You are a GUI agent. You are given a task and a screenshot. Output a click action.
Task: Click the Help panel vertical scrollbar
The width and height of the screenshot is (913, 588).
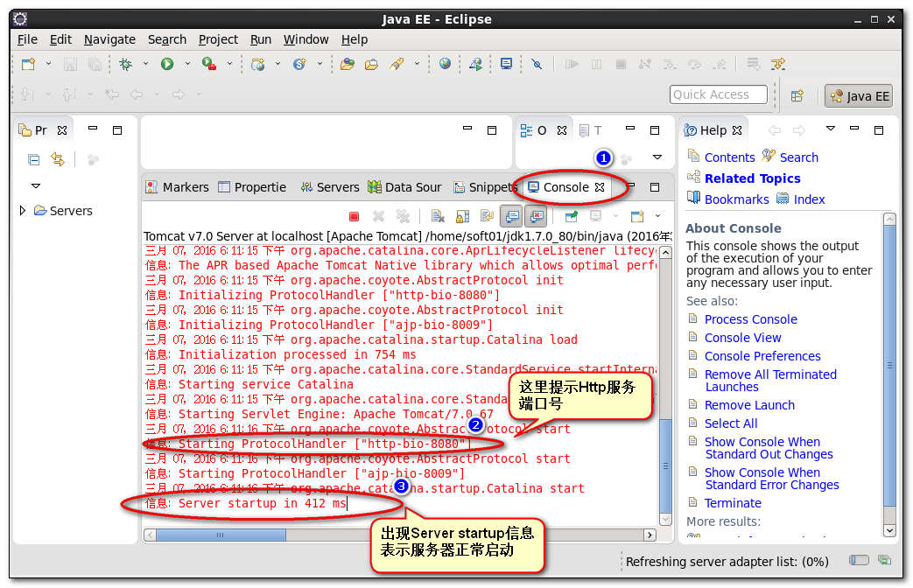pos(889,366)
